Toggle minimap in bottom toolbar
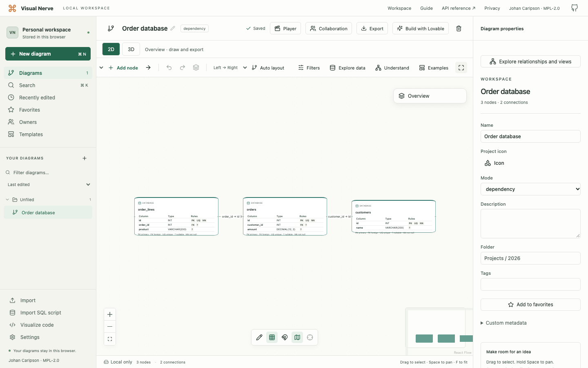The image size is (588, 368). 297,337
